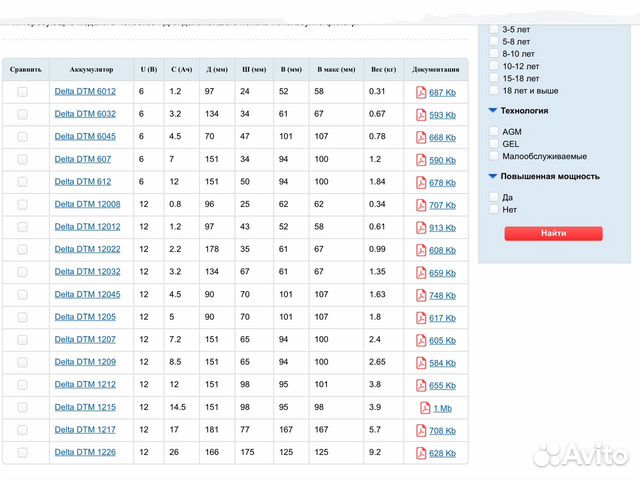Collapse the Повышенная мощность filter section
The width and height of the screenshot is (640, 480).
[493, 176]
